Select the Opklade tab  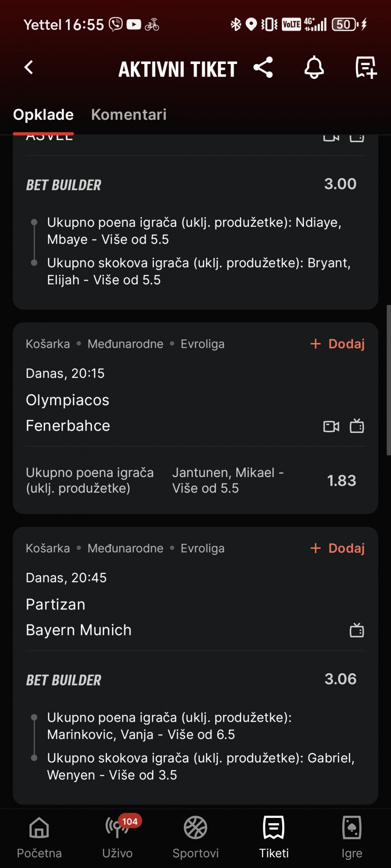click(43, 115)
